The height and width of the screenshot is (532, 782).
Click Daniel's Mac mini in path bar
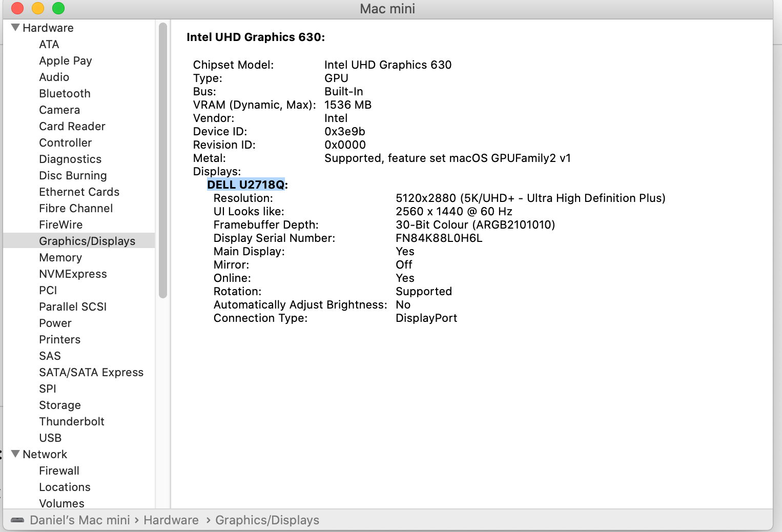click(x=80, y=520)
